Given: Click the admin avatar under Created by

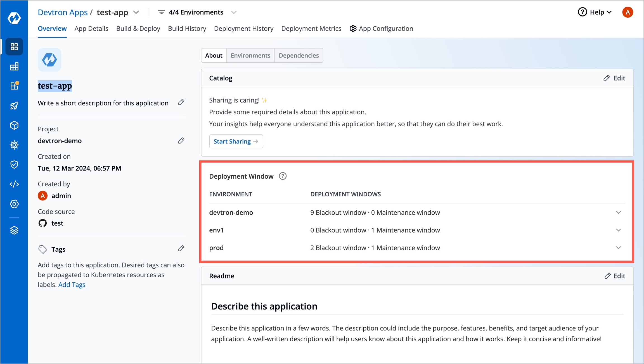Looking at the screenshot, I should 42,196.
